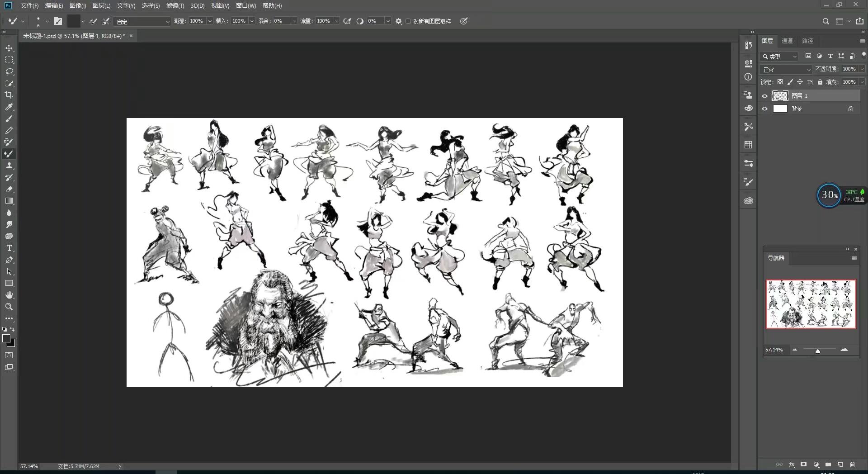Select the Sponge tool
This screenshot has height=474, width=868.
pyautogui.click(x=9, y=236)
